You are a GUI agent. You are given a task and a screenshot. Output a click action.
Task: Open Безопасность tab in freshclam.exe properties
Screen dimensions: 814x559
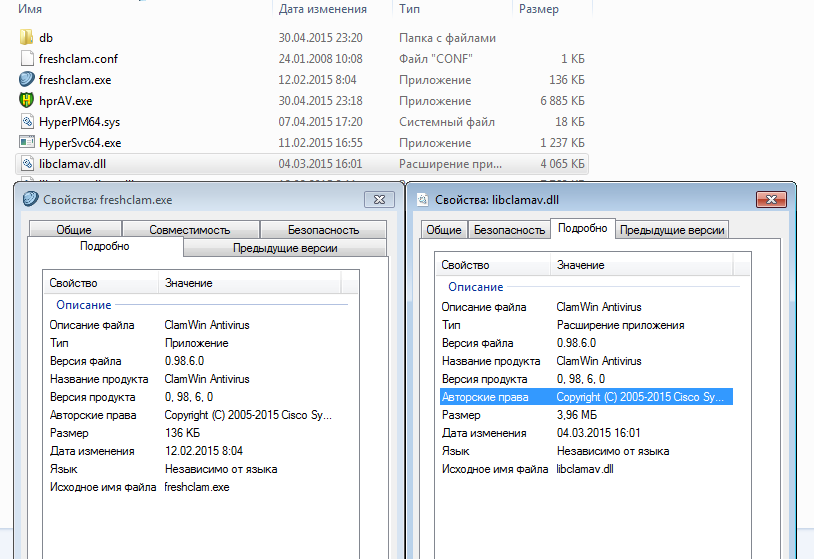pos(323,229)
